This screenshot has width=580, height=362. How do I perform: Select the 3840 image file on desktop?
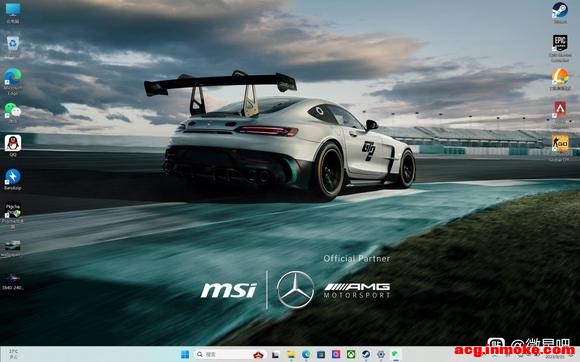13,282
